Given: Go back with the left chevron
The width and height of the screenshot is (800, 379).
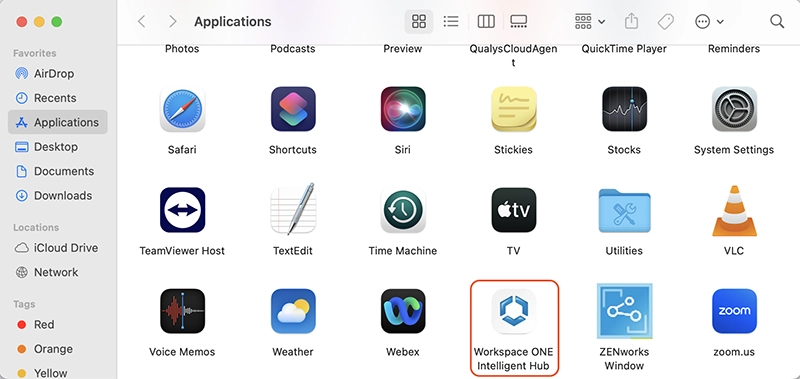Looking at the screenshot, I should point(142,21).
